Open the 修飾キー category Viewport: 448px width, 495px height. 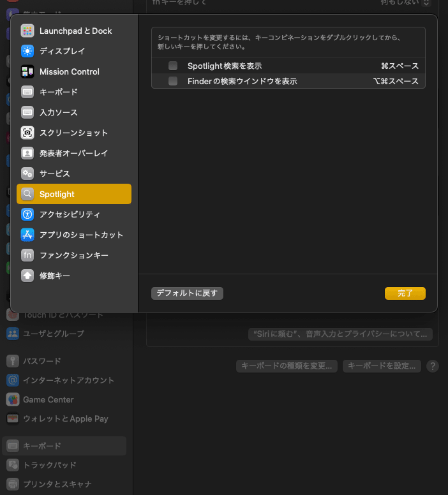click(x=74, y=276)
